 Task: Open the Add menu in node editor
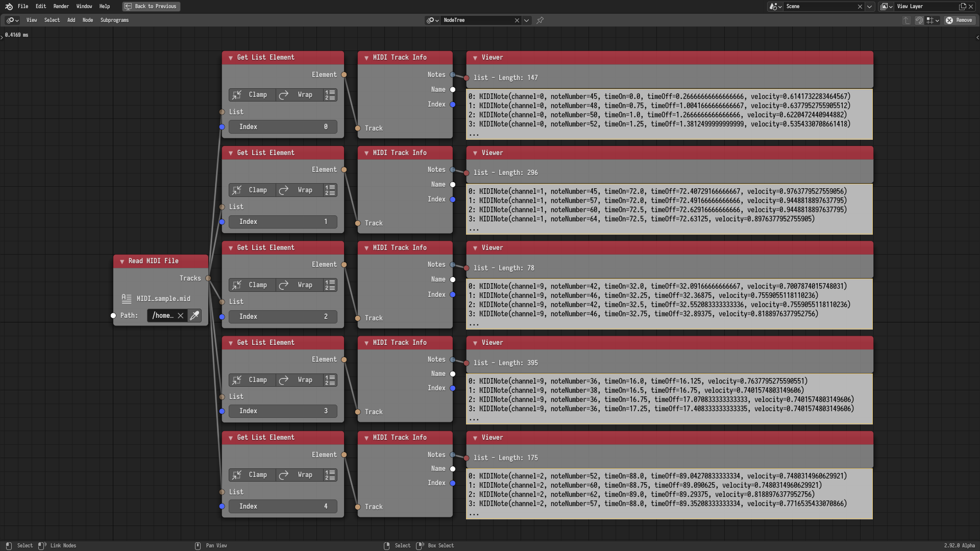point(71,20)
